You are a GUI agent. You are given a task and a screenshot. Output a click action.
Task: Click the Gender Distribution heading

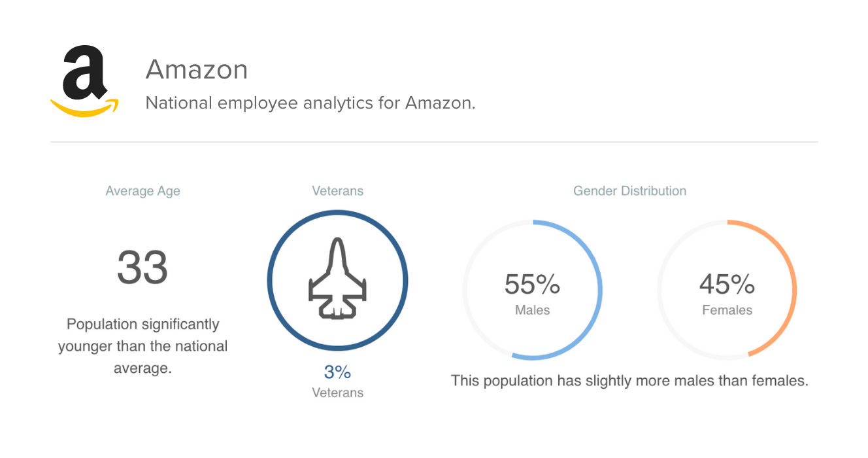click(x=629, y=191)
